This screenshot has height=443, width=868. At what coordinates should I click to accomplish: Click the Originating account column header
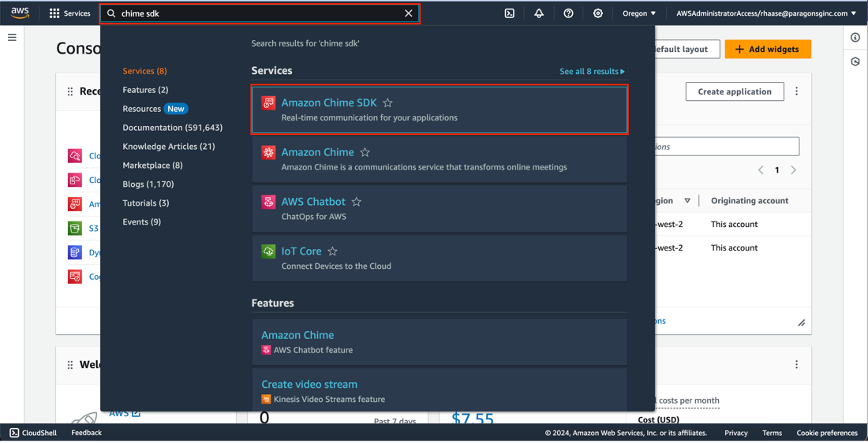tap(750, 201)
